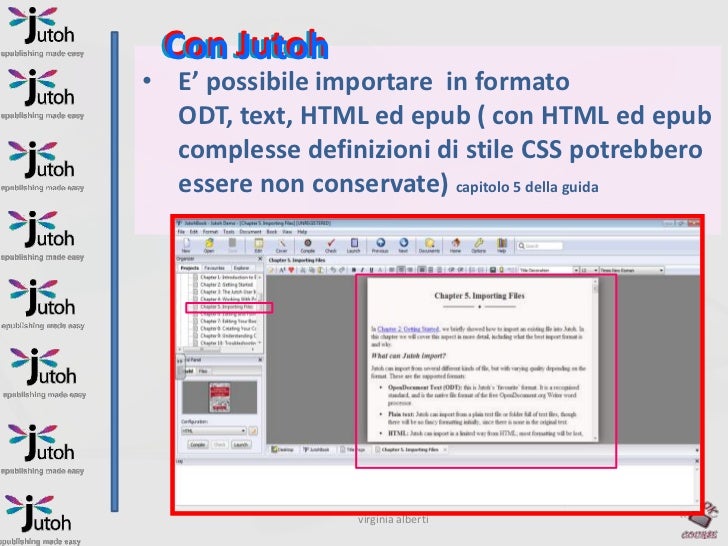
Task: Click the edit configuration pencil icon
Action: (x=253, y=431)
